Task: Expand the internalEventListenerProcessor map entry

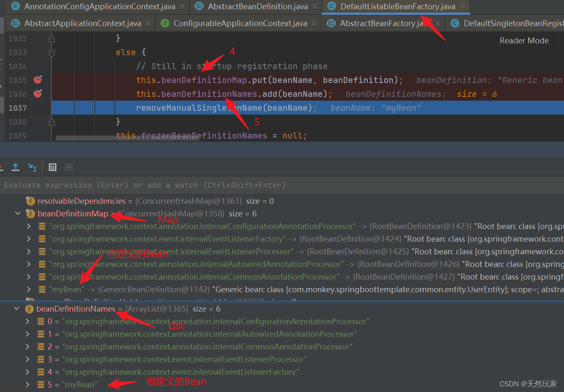Action: [29, 251]
